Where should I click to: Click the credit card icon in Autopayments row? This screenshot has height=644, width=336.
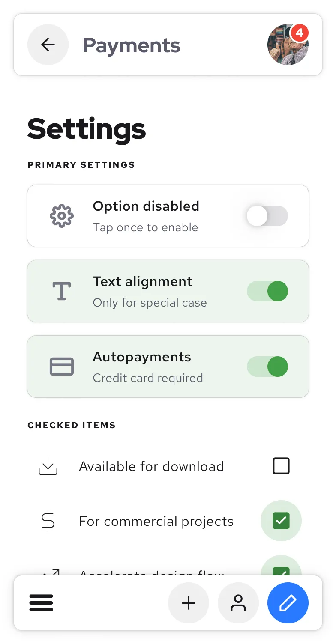(x=62, y=367)
